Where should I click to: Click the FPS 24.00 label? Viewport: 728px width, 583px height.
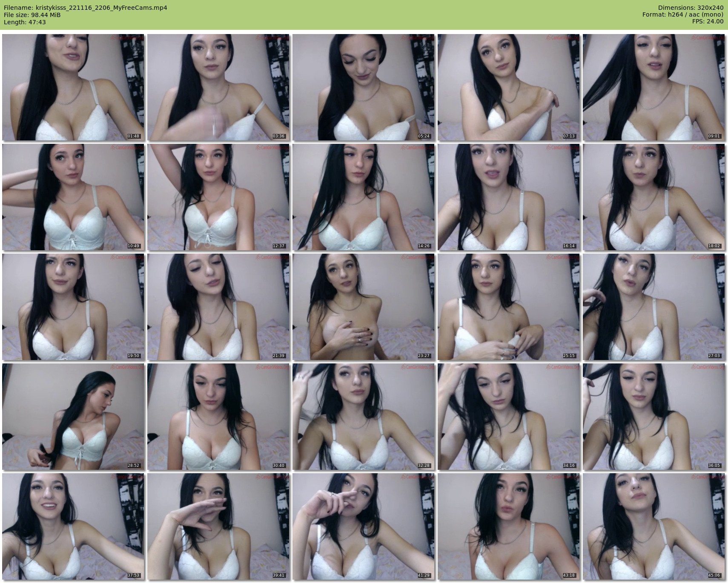(x=707, y=21)
